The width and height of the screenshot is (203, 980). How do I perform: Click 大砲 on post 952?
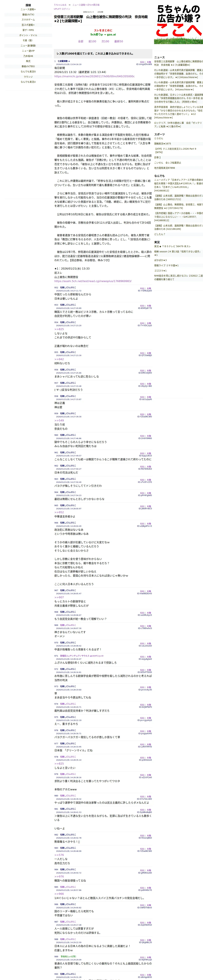[x=149, y=288]
